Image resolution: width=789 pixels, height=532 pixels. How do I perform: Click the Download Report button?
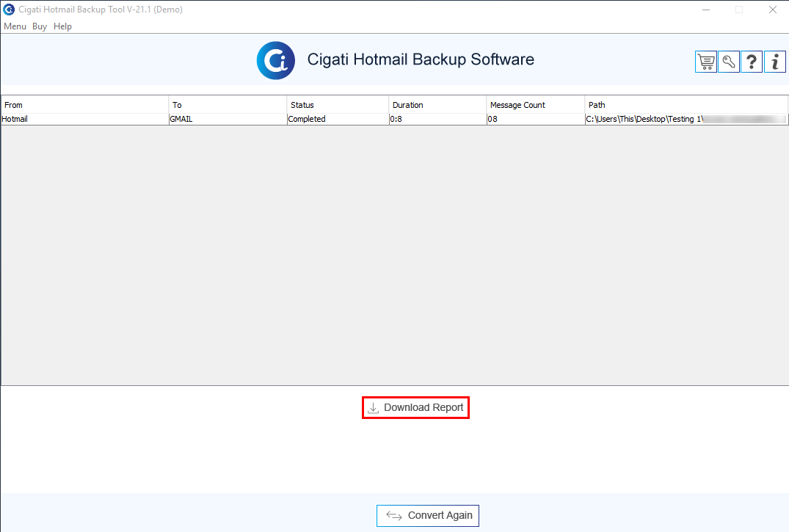click(x=415, y=408)
